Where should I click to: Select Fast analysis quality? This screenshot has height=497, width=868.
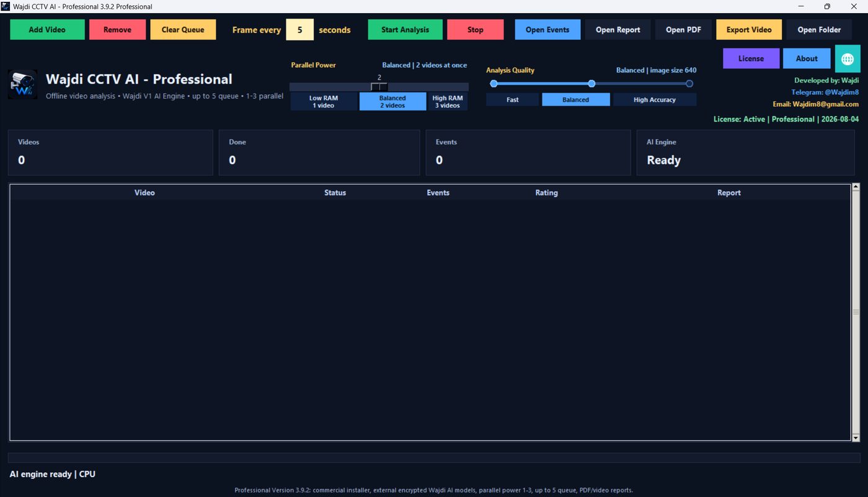pos(513,99)
